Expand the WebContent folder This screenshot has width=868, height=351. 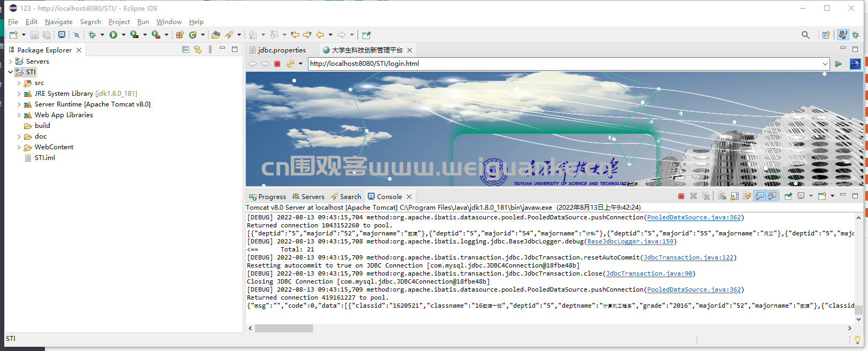19,147
